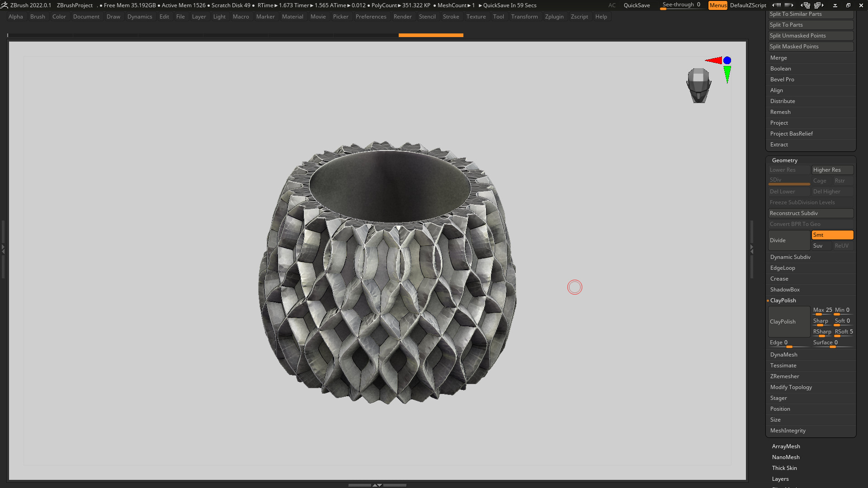Click the right tray divider arrows
This screenshot has height=488, width=868.
pyautogui.click(x=752, y=249)
